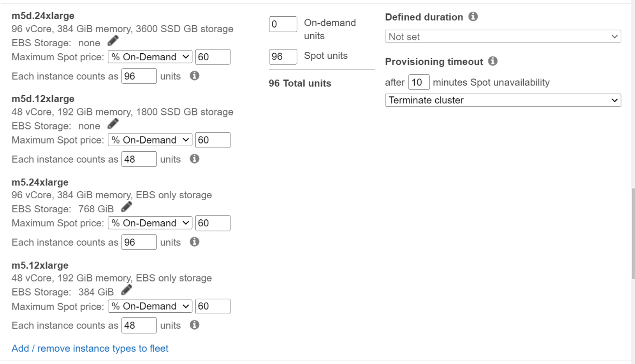Show info about m5d.12xlarge instance units

(195, 159)
